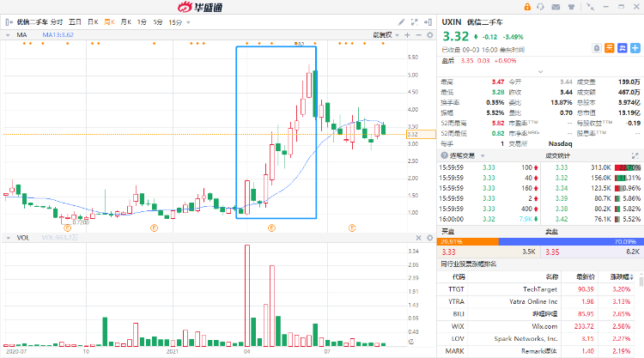Open VOL indicator settings gear
Viewport: 644px width, 358px height.
[x=430, y=238]
